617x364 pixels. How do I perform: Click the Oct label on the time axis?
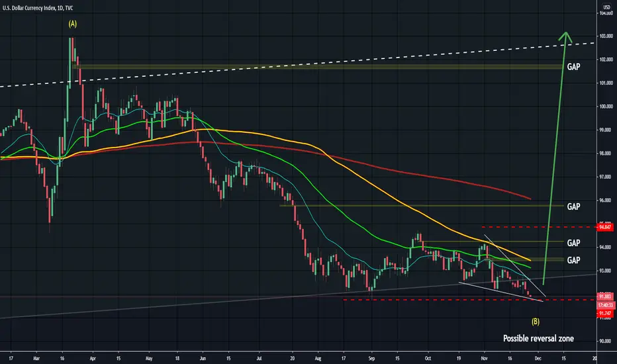(428, 359)
